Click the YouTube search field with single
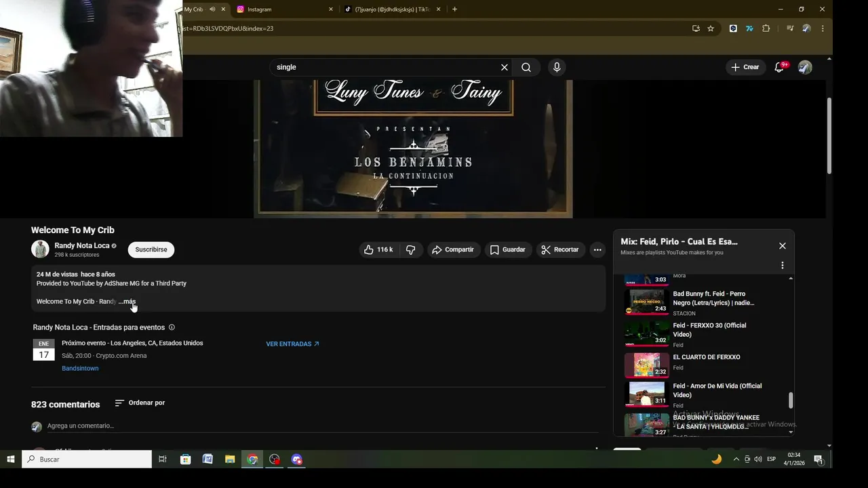 pos(385,67)
